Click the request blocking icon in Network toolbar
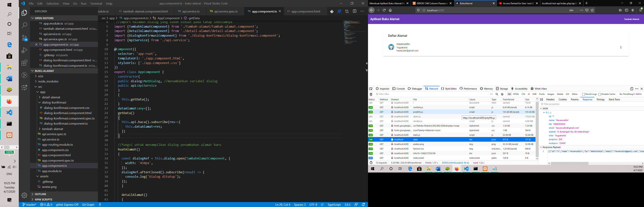The width and height of the screenshot is (644, 207). pyautogui.click(x=502, y=94)
